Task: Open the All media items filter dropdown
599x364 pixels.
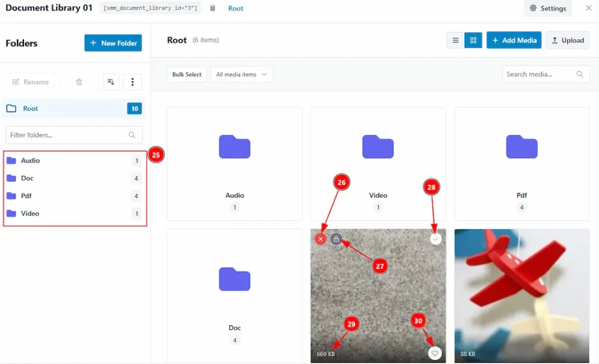Action: [x=242, y=74]
